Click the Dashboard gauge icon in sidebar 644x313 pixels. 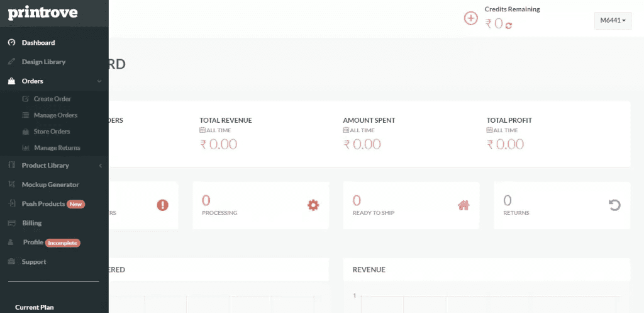click(11, 43)
